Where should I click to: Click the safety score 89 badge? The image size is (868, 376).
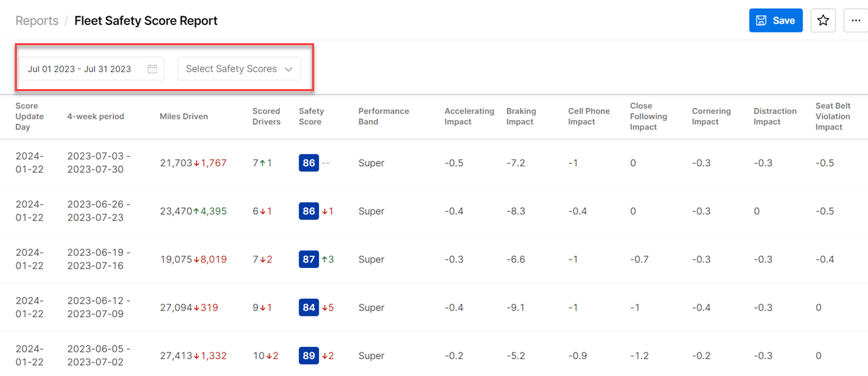point(309,356)
